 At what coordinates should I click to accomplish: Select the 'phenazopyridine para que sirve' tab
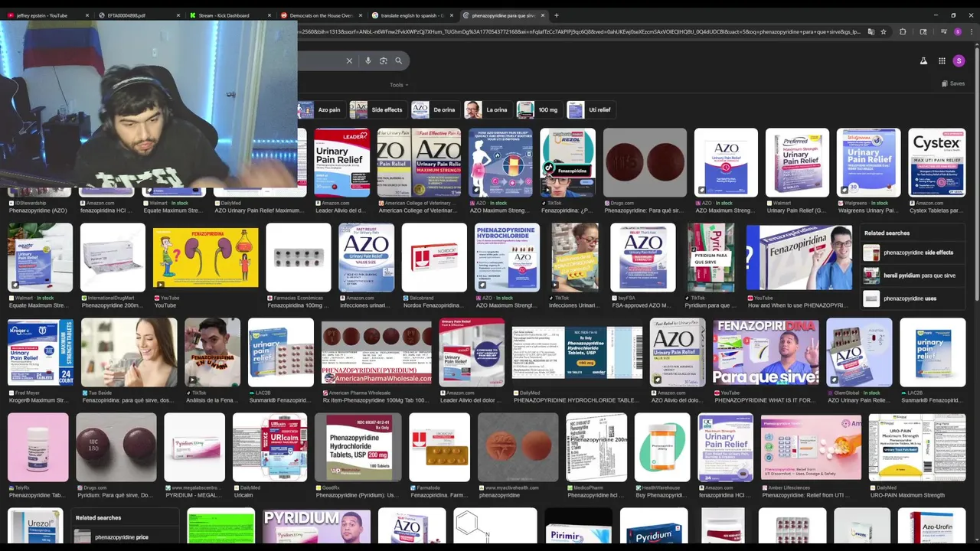pyautogui.click(x=504, y=15)
